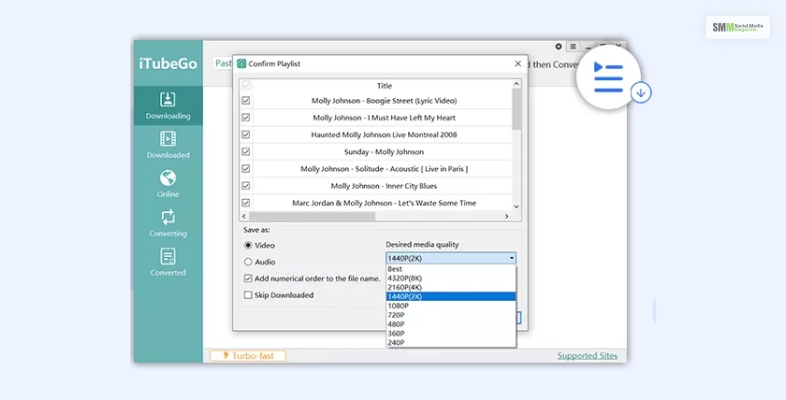
Task: Open the Converting section in sidebar
Action: click(168, 223)
